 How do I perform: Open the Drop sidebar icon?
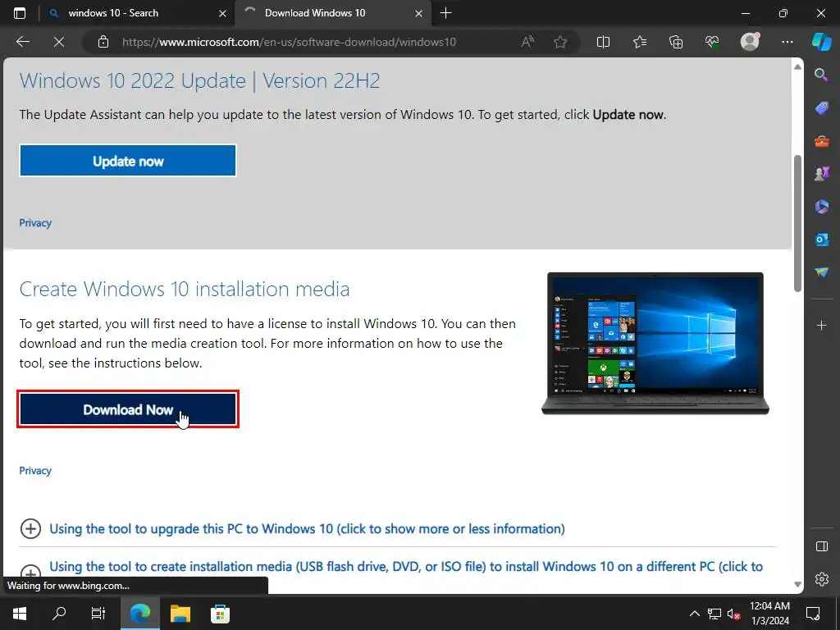(822, 272)
